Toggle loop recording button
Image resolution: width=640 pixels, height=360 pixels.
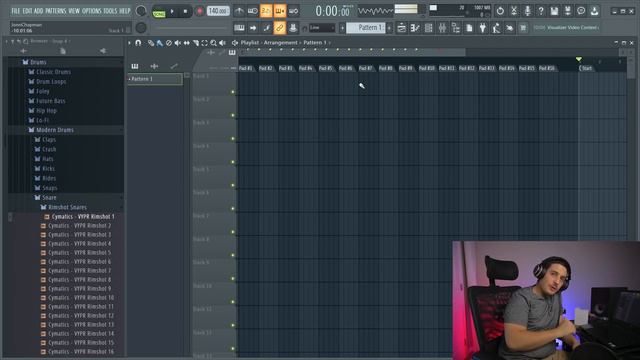(293, 11)
